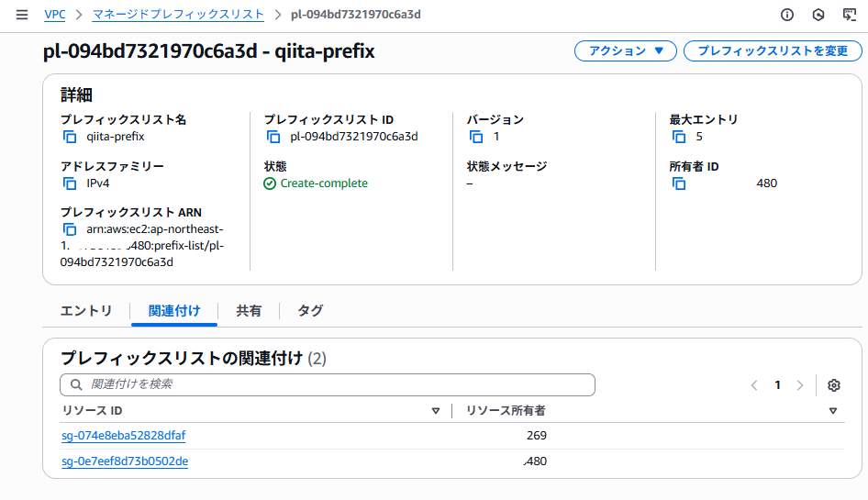Go to マネージドプレフィックスリスト breadcrumb
This screenshot has width=868, height=500.
coord(178,15)
